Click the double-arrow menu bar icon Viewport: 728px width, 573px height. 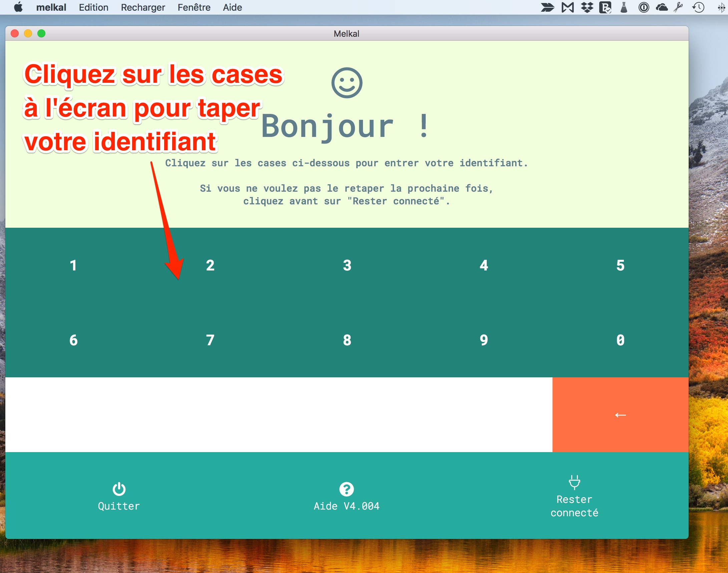548,7
